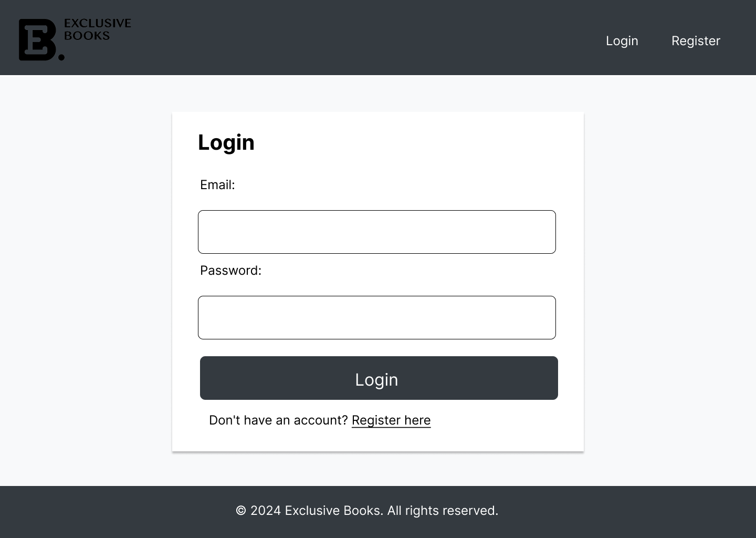The height and width of the screenshot is (538, 756).
Task: Click the bold "Login" form heading
Action: click(226, 142)
